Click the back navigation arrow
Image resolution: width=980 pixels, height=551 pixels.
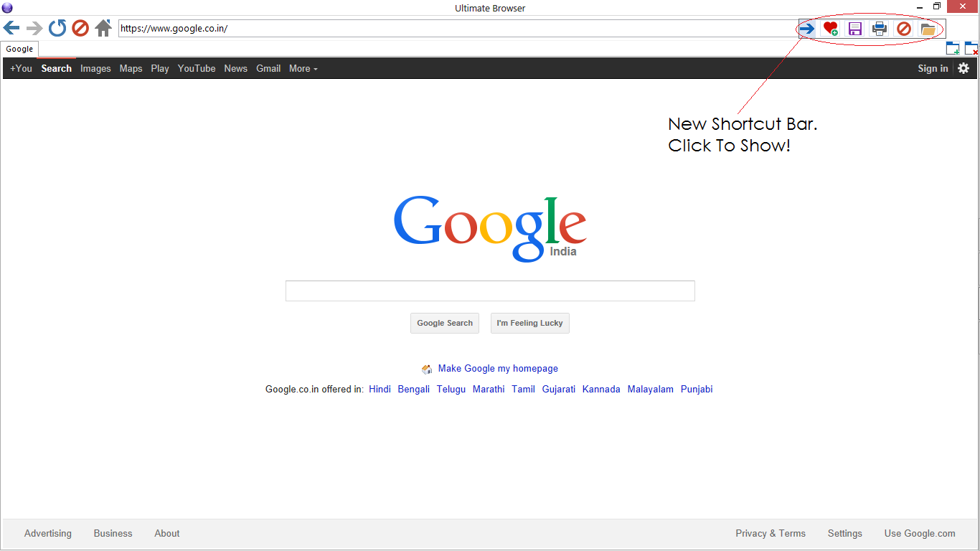tap(11, 28)
